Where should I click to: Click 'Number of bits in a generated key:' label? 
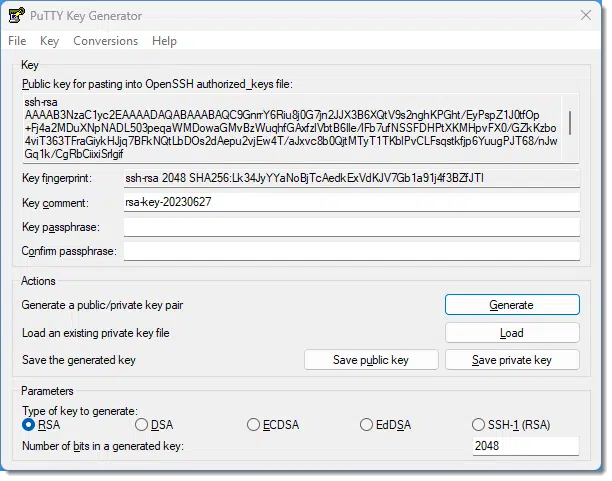[x=103, y=446]
